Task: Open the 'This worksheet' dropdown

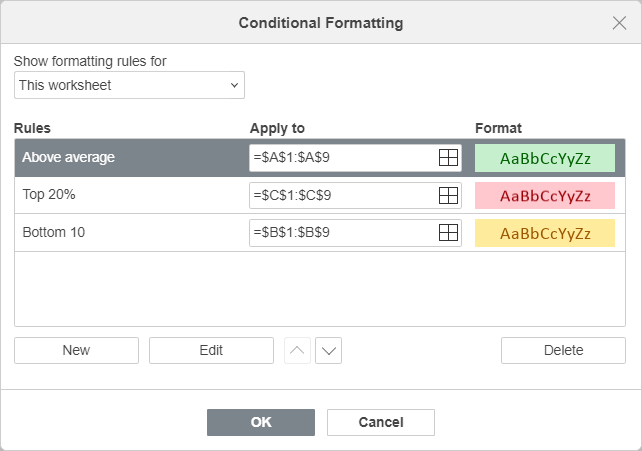Action: coord(129,85)
